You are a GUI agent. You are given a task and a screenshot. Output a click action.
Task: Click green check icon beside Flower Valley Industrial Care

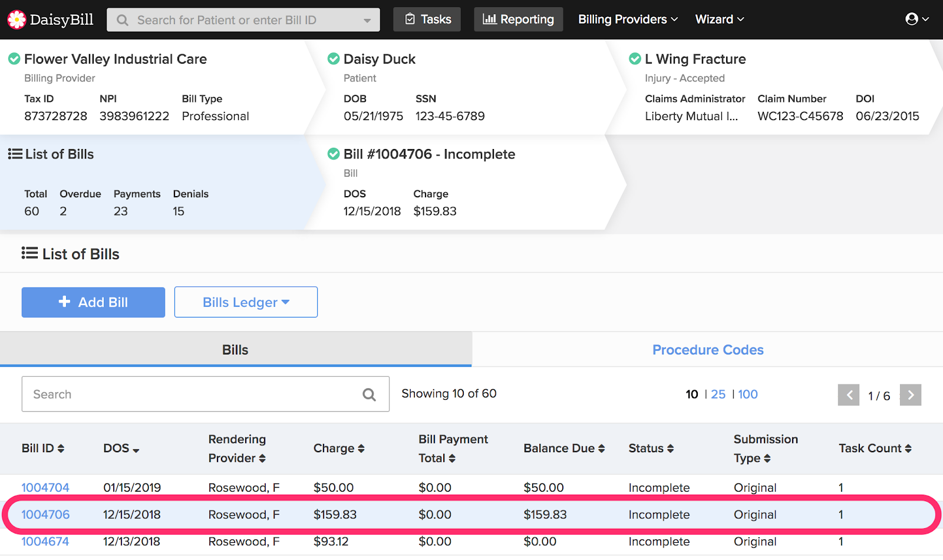pyautogui.click(x=14, y=59)
